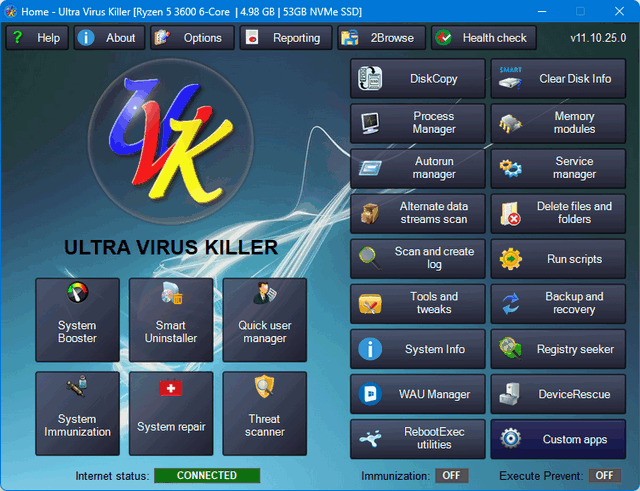Launch 2Browse from top bar

[x=382, y=38]
